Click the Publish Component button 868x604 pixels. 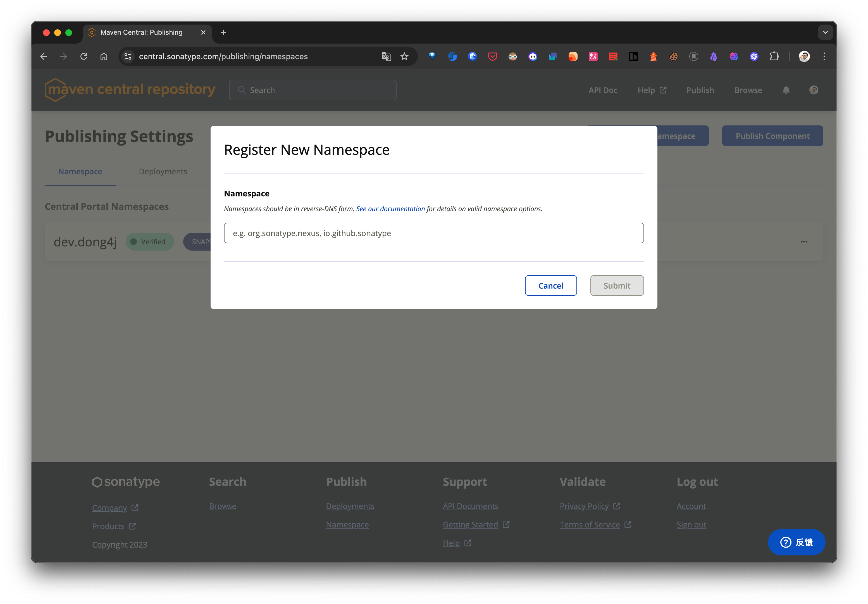point(772,136)
